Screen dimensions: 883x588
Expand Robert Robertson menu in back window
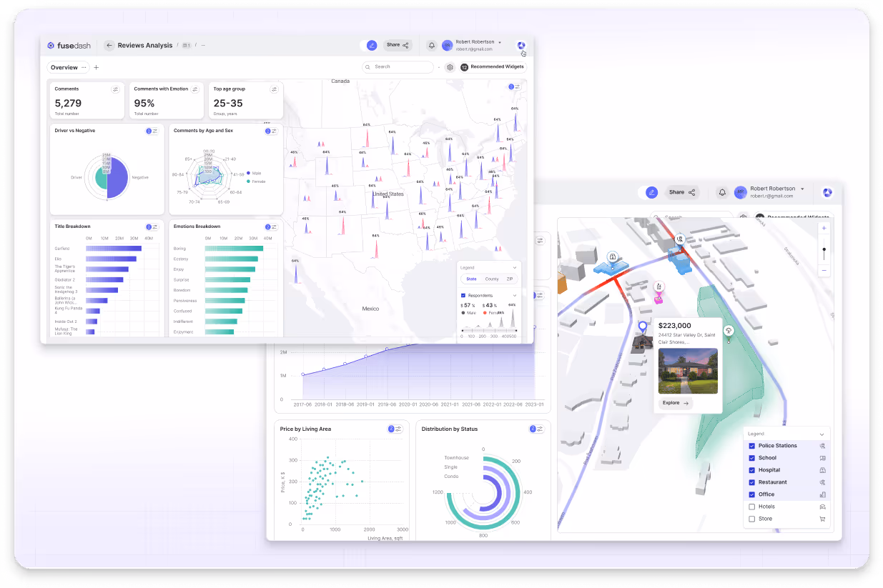pyautogui.click(x=802, y=189)
